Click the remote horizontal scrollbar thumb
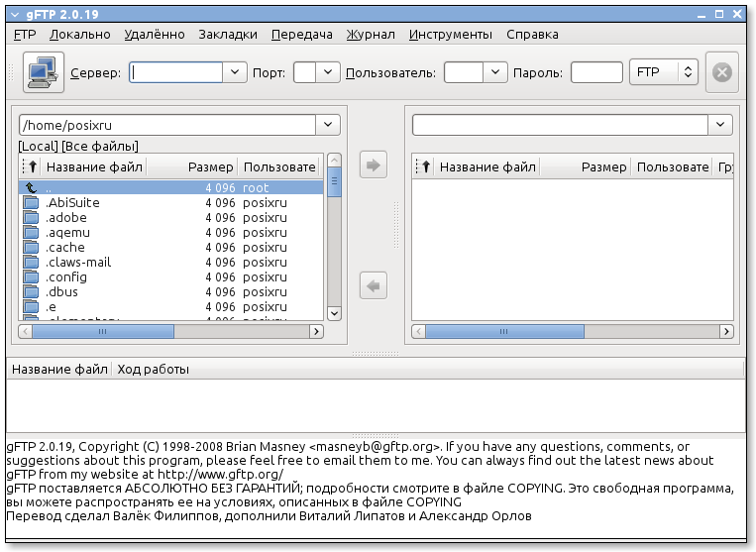 click(x=504, y=331)
